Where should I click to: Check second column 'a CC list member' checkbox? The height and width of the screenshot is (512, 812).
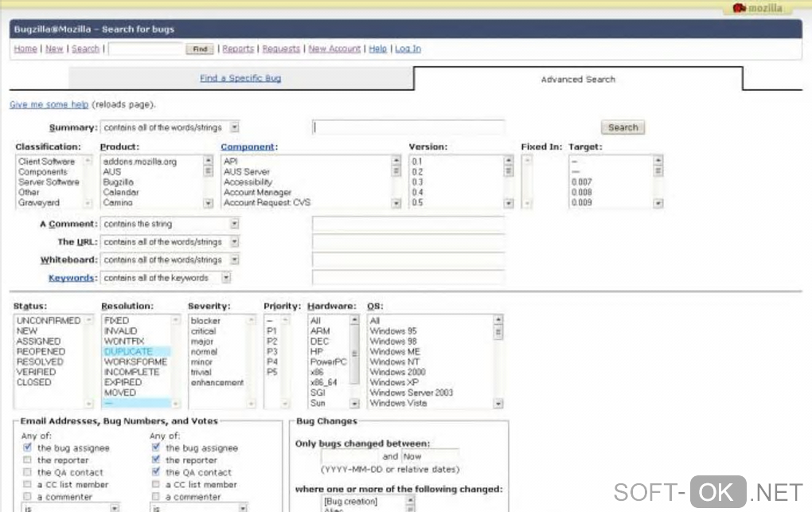click(156, 484)
